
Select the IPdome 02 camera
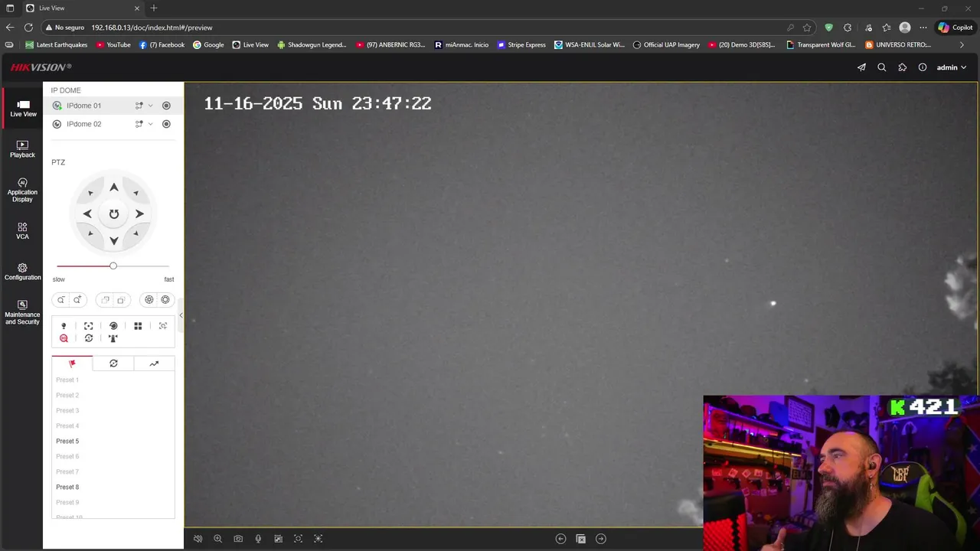tap(83, 124)
